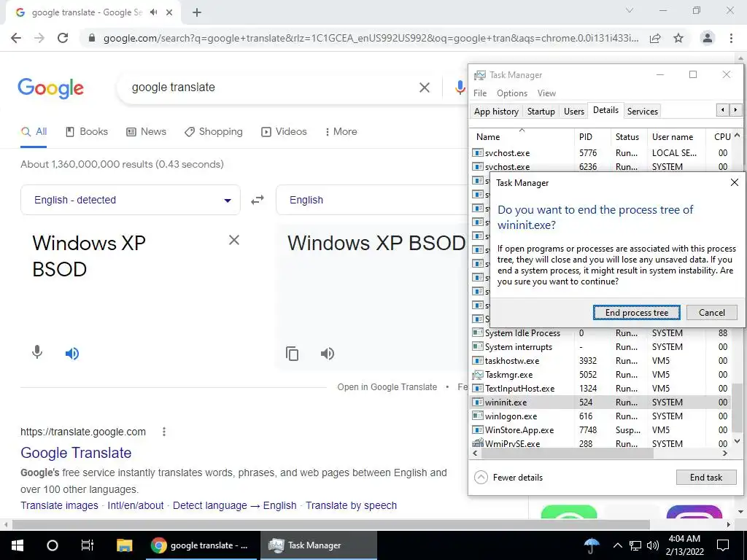Open the Translate images sublink
Image resolution: width=747 pixels, height=560 pixels.
tap(59, 506)
